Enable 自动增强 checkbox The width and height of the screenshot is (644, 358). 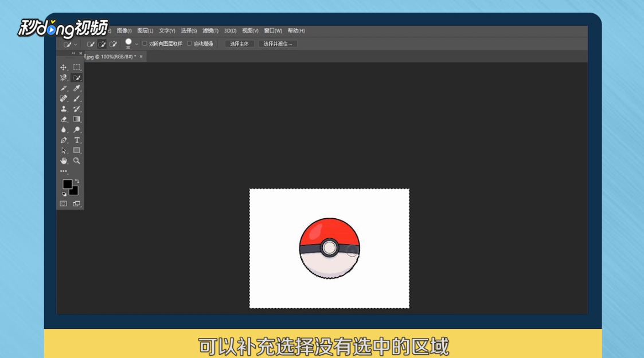[x=189, y=44]
